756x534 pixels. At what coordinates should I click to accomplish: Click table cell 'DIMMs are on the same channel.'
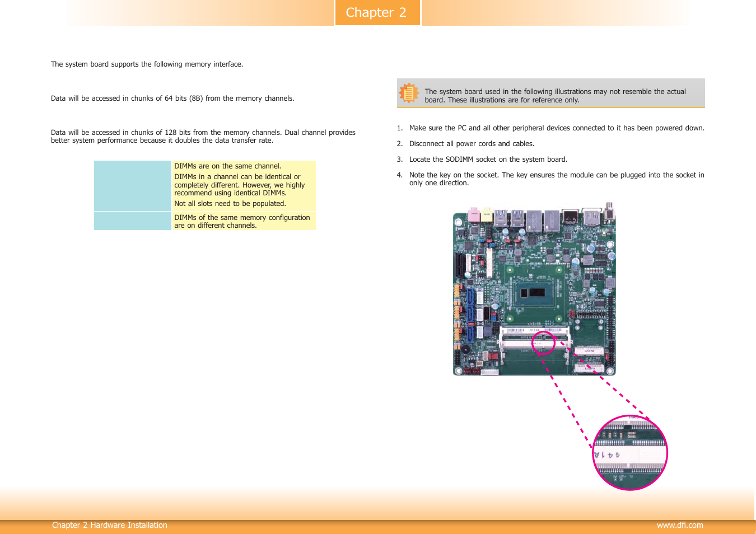[x=227, y=166]
